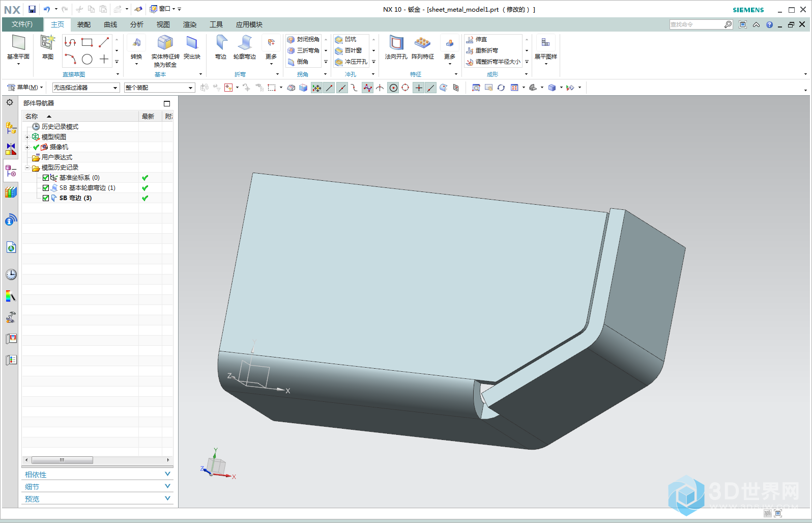Viewport: 812px width, 523px height.
Task: Click 更多 in the 特征 group
Action: pyautogui.click(x=450, y=50)
